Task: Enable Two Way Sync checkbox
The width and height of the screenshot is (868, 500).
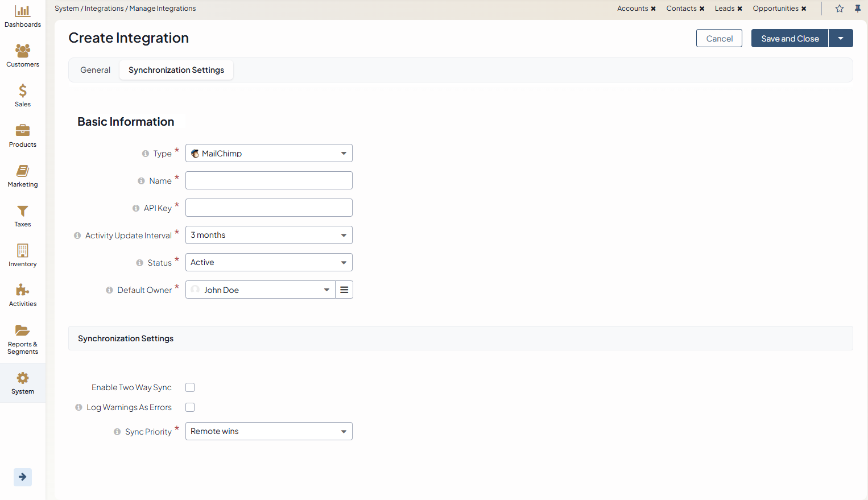Action: pos(190,387)
